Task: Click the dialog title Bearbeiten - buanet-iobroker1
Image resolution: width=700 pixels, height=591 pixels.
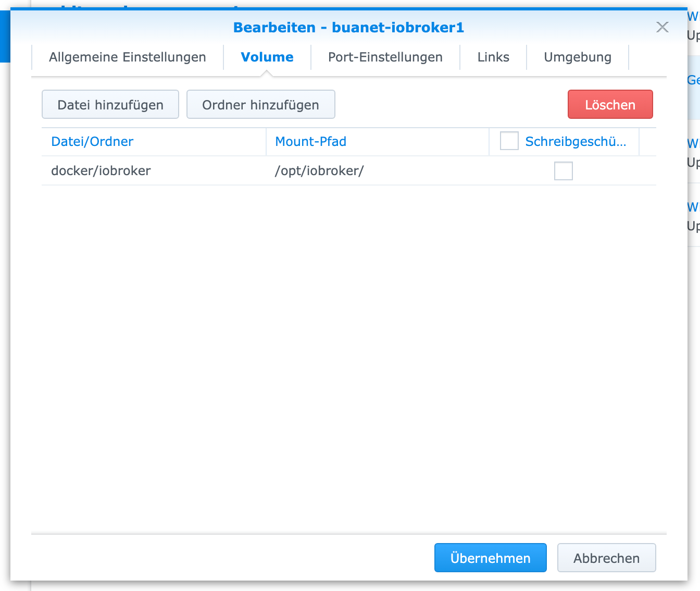Action: [348, 27]
